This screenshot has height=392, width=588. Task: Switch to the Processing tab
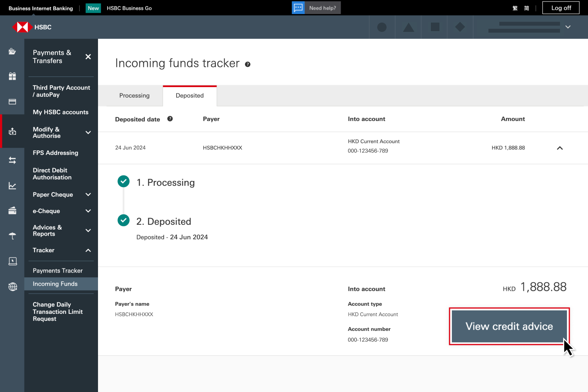pyautogui.click(x=134, y=96)
